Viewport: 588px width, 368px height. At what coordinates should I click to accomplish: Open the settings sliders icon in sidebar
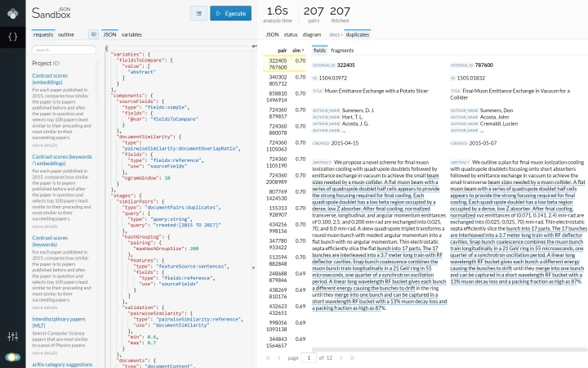click(x=13, y=336)
